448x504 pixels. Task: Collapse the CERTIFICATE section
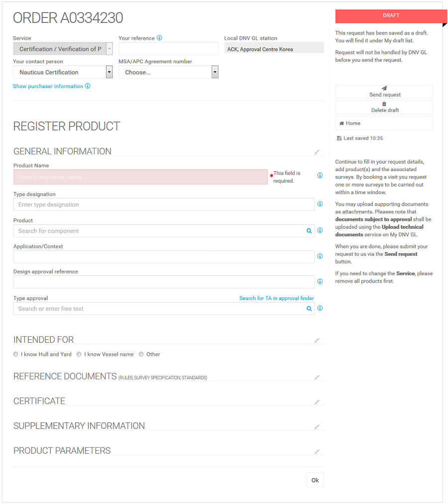317,402
